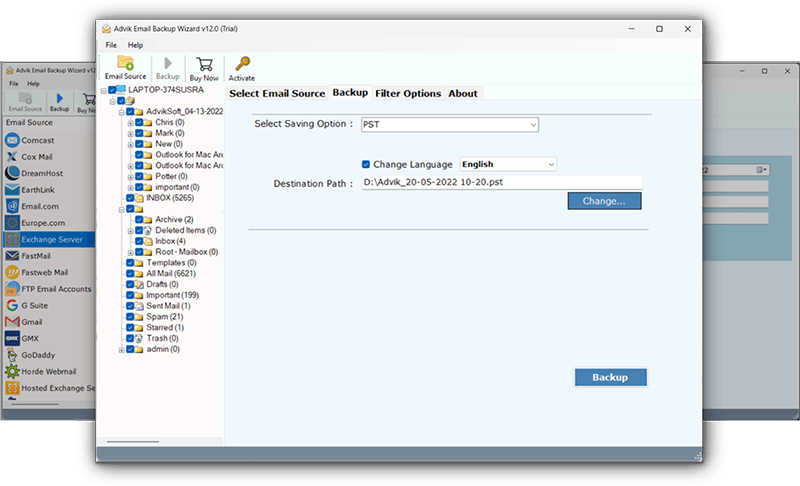Select the Potter (0) folder
This screenshot has width=800, height=486.
coord(171,176)
